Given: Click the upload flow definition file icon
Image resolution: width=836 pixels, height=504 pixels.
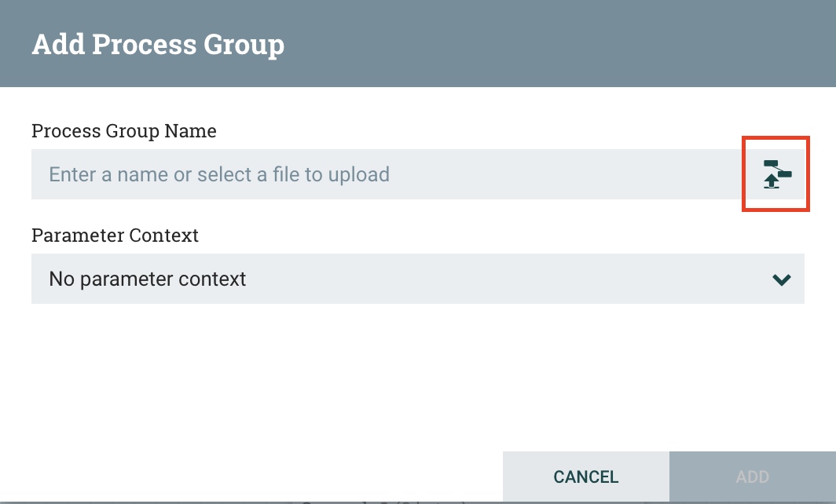Looking at the screenshot, I should [x=776, y=174].
